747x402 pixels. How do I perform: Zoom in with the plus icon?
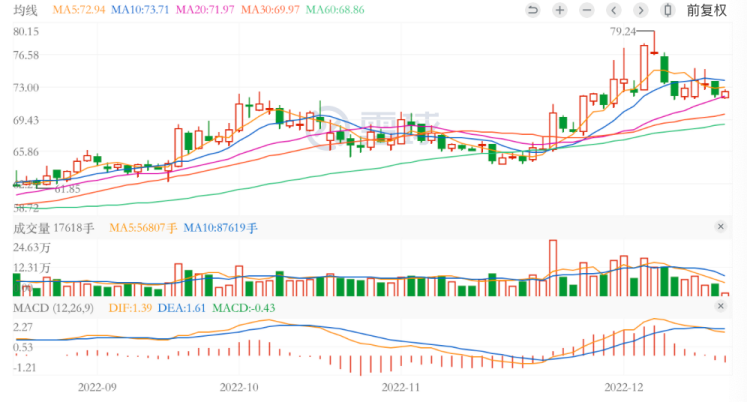[559, 10]
